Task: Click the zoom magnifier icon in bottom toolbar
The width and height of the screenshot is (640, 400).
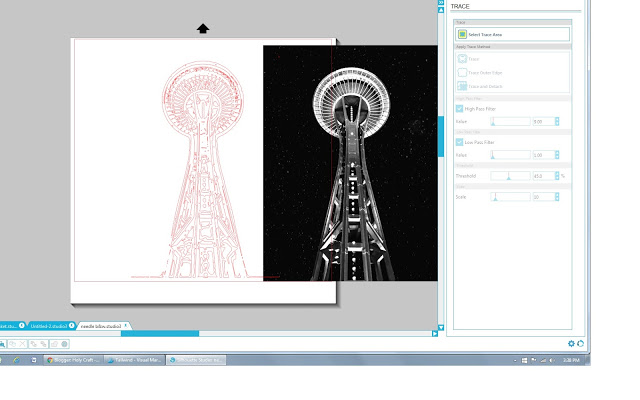Action: 2,344
